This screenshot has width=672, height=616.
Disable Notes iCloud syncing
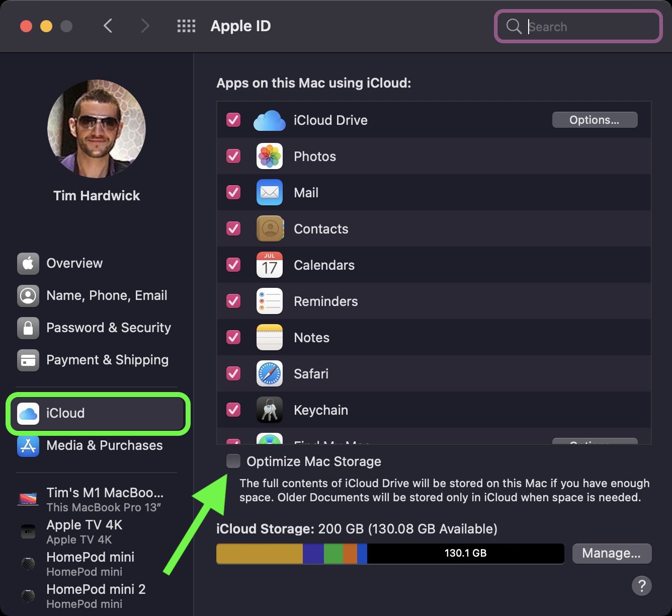[x=233, y=337]
